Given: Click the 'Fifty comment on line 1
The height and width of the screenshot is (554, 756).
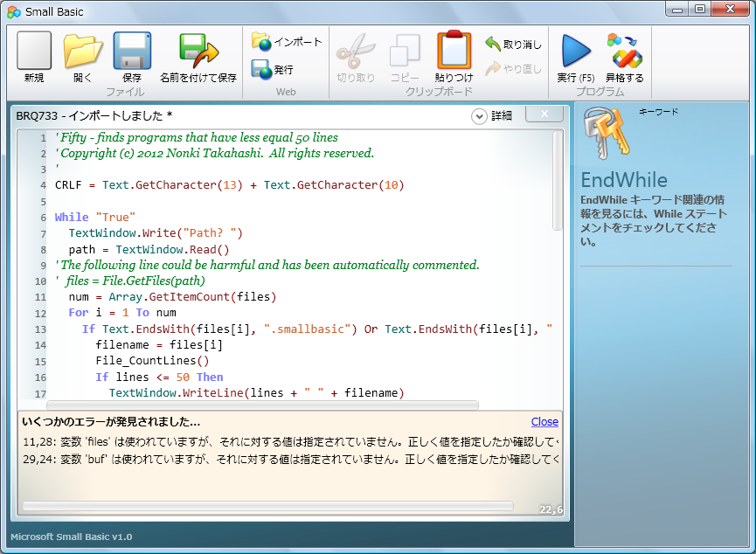Looking at the screenshot, I should pyautogui.click(x=197, y=137).
